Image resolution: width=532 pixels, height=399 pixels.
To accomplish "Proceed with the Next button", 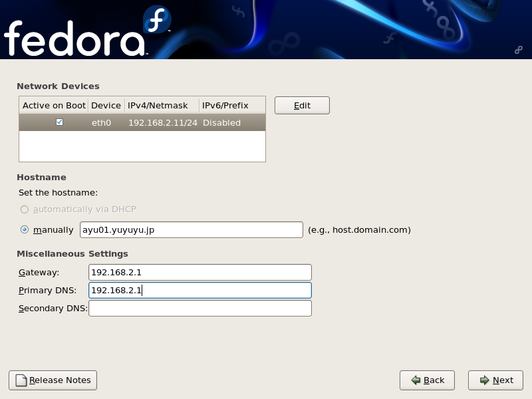I will 495,380.
